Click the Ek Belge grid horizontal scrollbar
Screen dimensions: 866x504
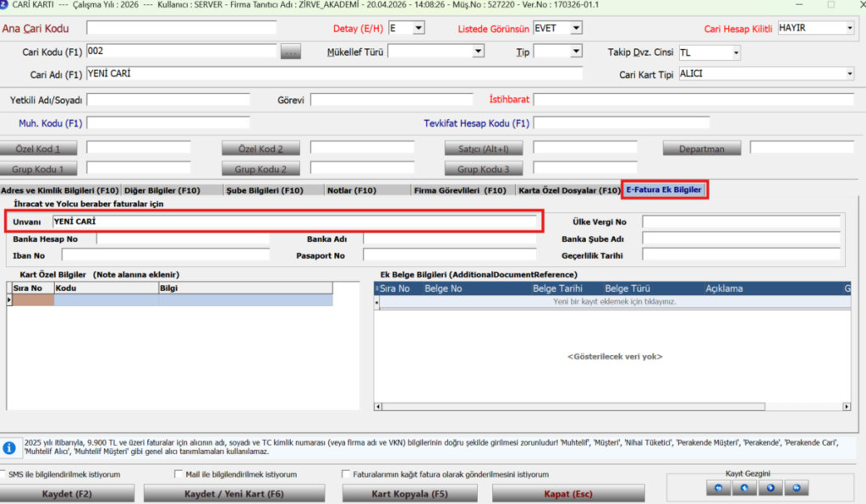pos(573,407)
